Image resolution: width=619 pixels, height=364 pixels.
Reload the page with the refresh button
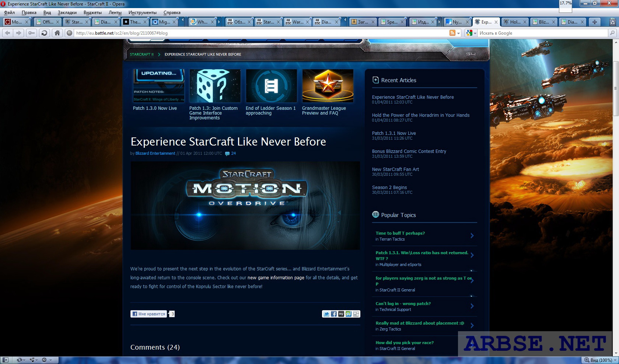tap(44, 33)
